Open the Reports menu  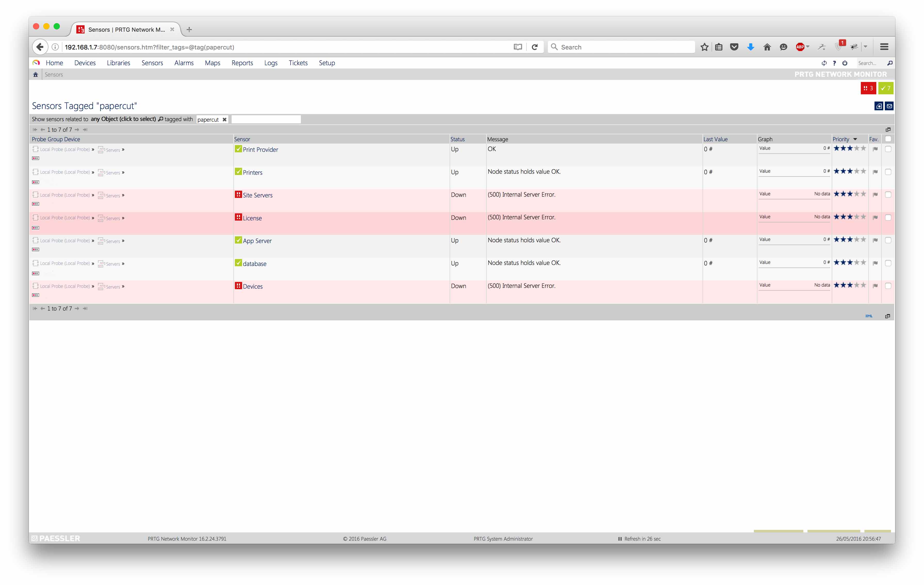(242, 63)
